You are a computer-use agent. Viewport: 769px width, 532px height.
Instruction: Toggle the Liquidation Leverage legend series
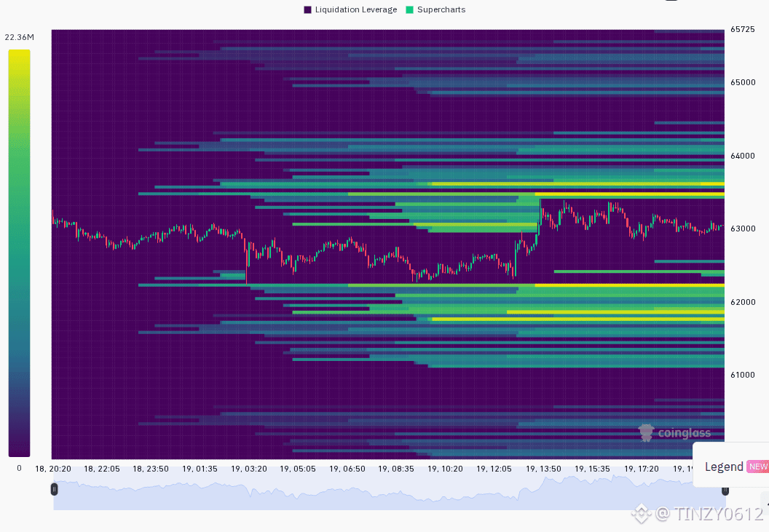(350, 9)
